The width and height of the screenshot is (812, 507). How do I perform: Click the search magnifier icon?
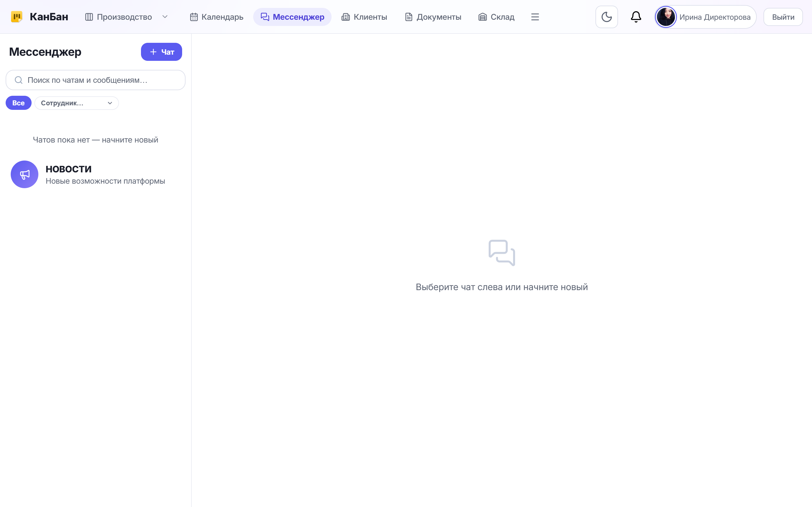coord(19,80)
